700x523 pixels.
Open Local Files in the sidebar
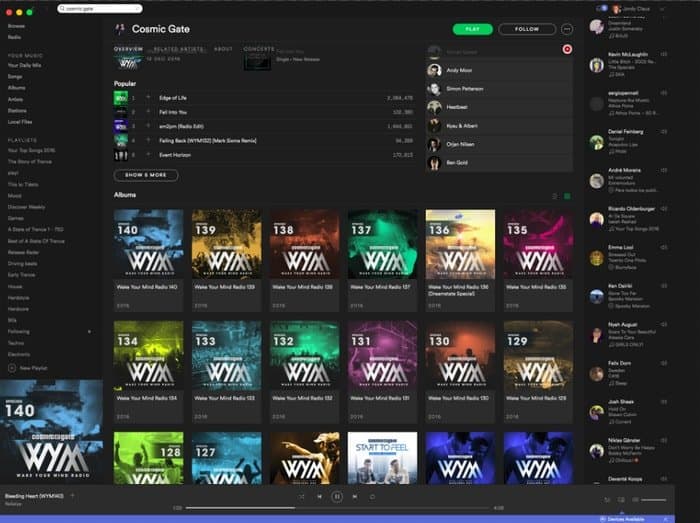(20, 121)
